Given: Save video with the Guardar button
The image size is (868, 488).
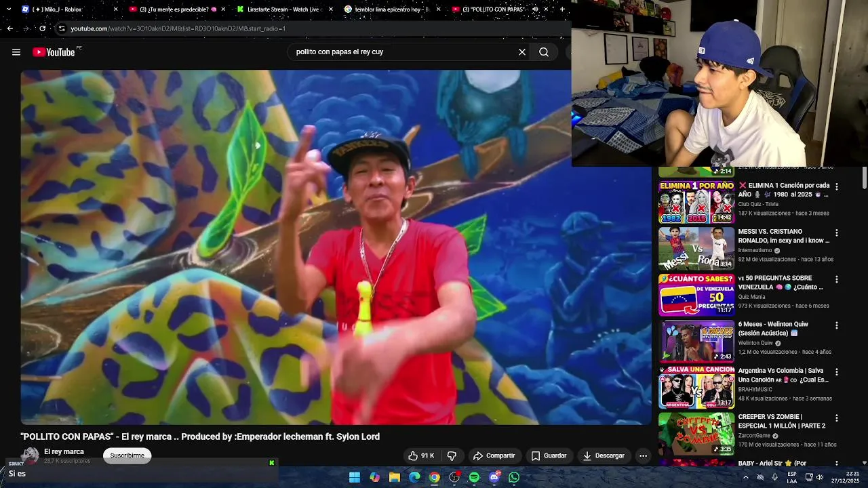Looking at the screenshot, I should point(549,455).
